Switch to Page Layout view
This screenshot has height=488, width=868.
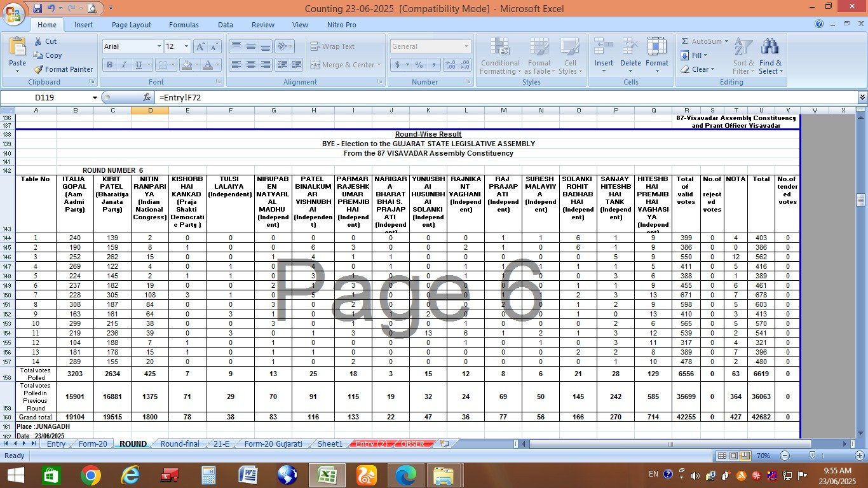click(x=733, y=456)
